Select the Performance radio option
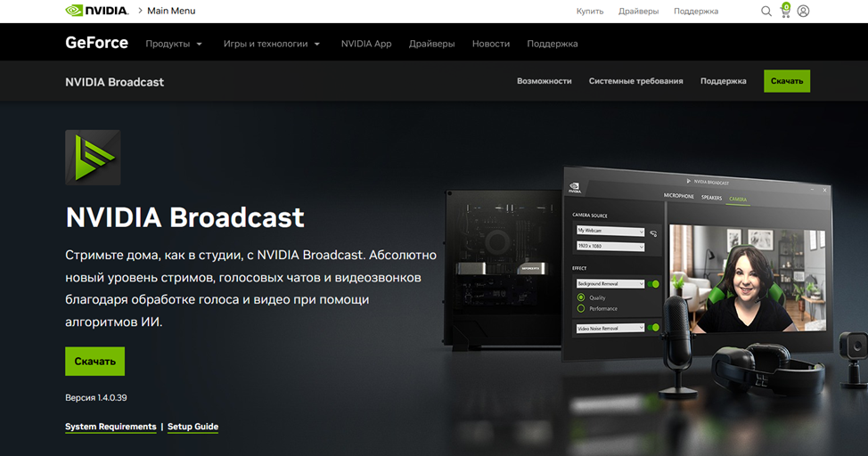The width and height of the screenshot is (868, 456). pyautogui.click(x=581, y=308)
